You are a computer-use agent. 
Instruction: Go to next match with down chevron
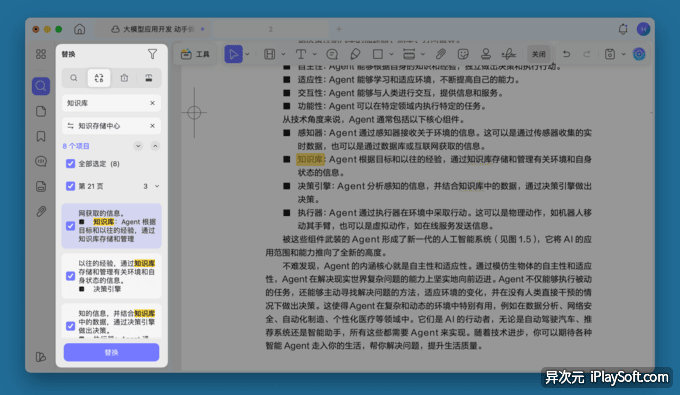(138, 146)
